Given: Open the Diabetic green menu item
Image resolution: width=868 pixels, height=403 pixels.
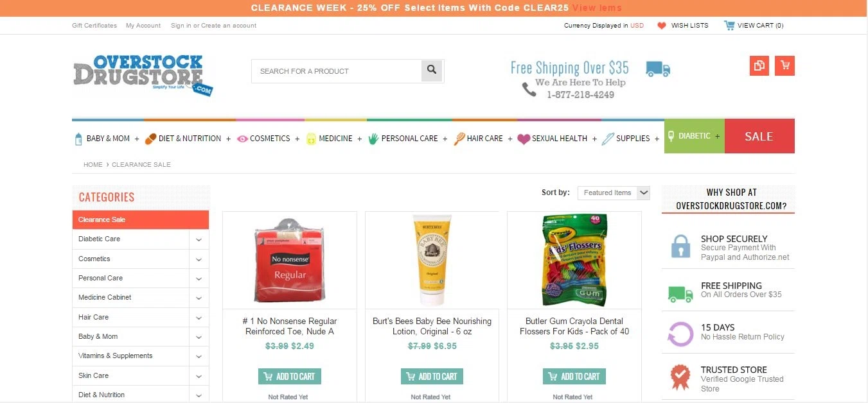Looking at the screenshot, I should [695, 136].
